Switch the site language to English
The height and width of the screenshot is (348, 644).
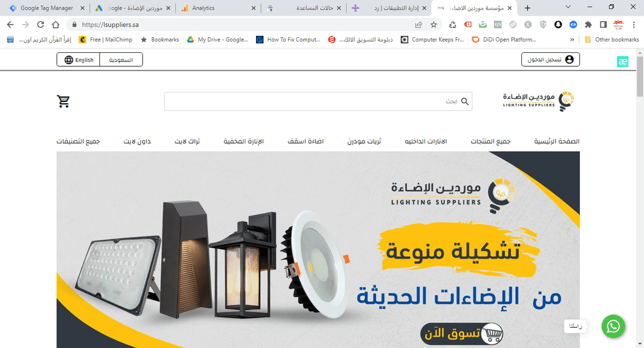pyautogui.click(x=79, y=60)
